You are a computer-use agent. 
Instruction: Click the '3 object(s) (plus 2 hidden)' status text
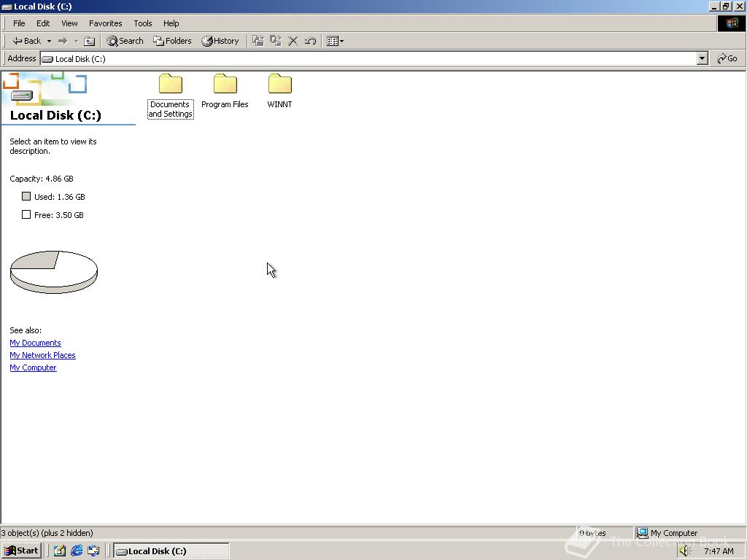pos(47,533)
